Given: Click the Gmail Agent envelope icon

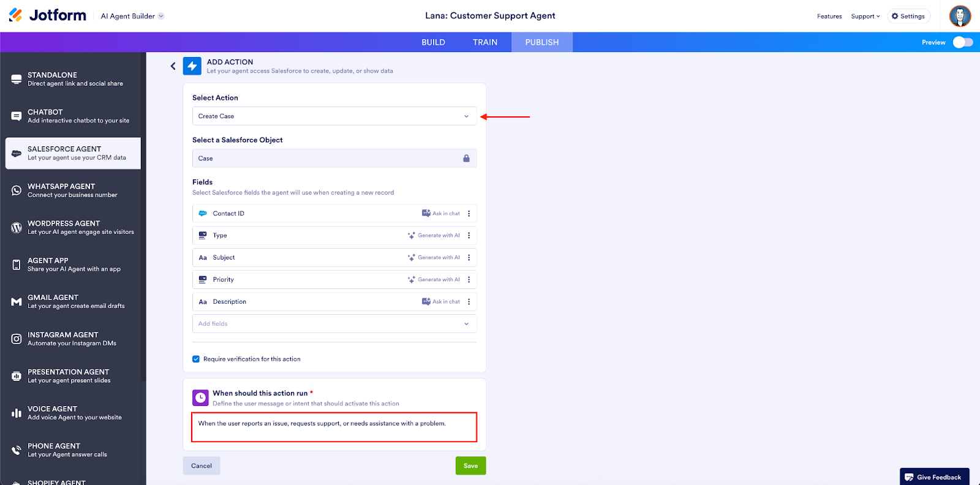Looking at the screenshot, I should [x=17, y=302].
